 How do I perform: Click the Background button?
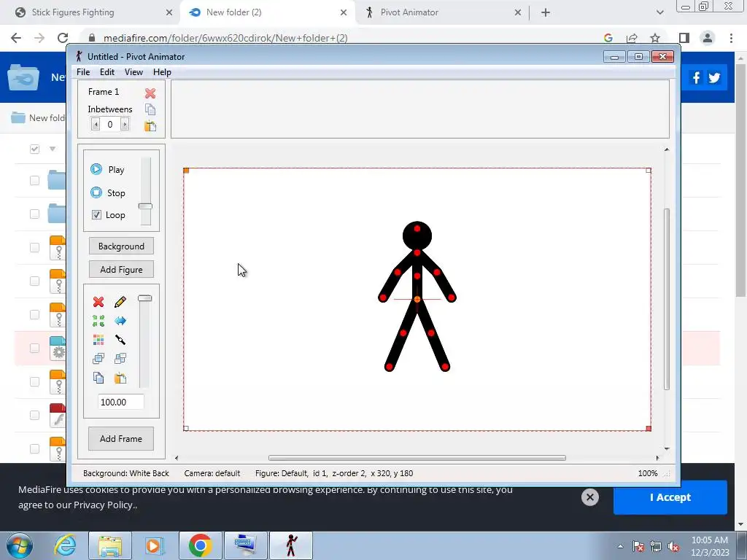point(121,246)
